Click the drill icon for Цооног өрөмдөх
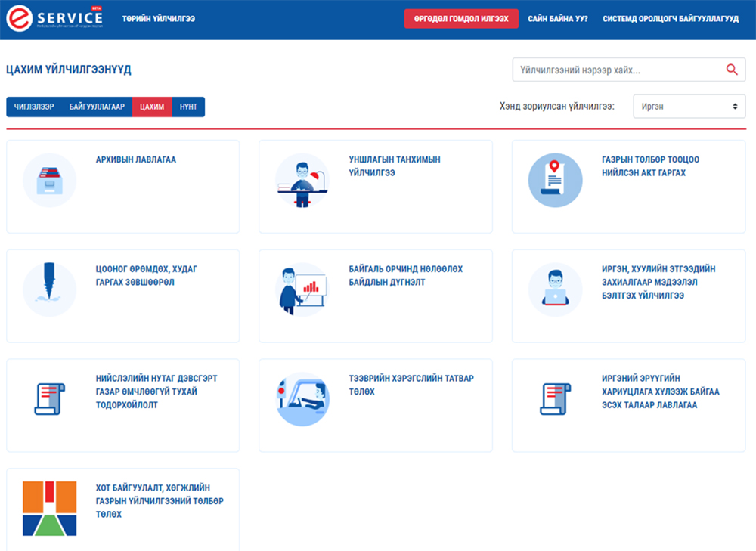 (x=50, y=289)
